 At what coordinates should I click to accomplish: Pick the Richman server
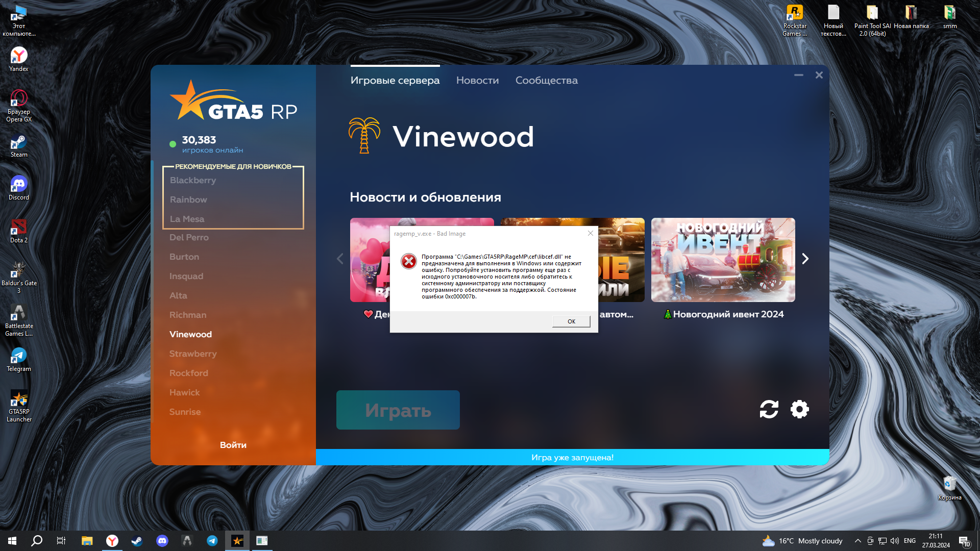[x=188, y=315]
